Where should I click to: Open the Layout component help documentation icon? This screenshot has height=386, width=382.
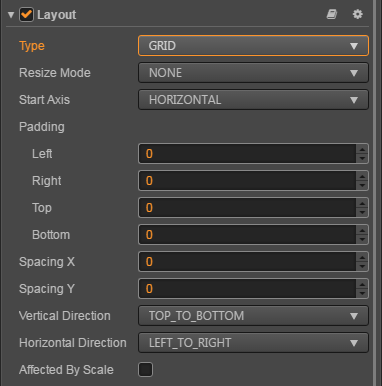[x=332, y=14]
